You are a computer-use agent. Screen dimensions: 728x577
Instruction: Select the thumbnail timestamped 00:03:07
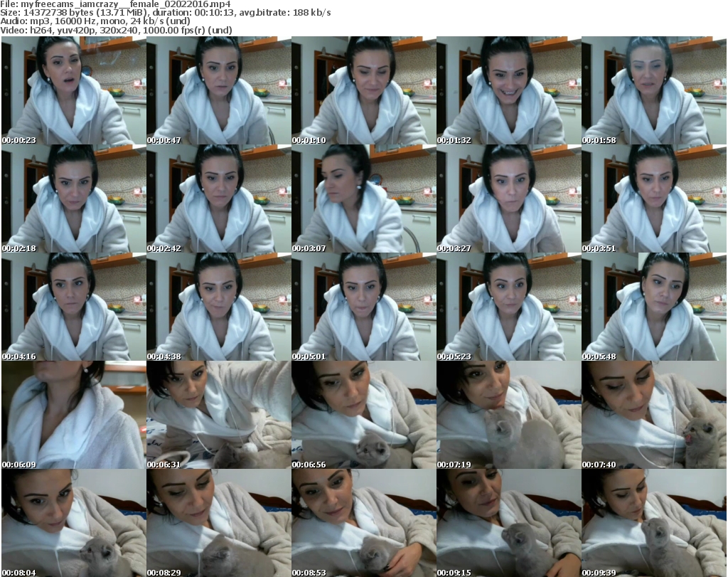coord(364,198)
